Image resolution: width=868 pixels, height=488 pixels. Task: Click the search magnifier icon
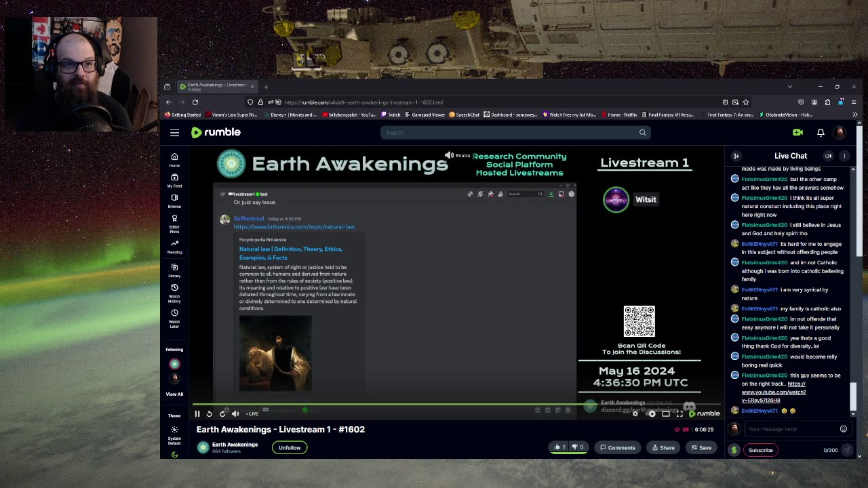coord(642,132)
